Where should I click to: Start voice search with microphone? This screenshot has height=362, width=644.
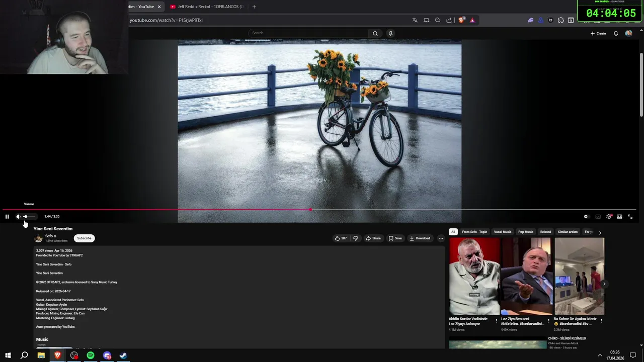tap(390, 33)
